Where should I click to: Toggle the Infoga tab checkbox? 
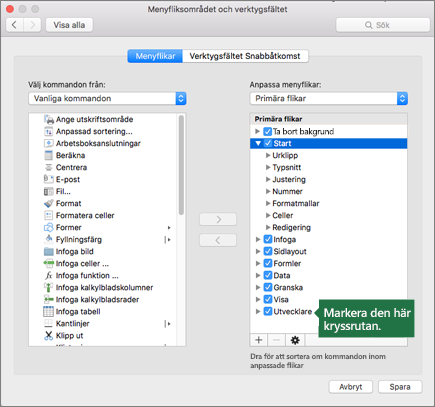click(x=268, y=239)
